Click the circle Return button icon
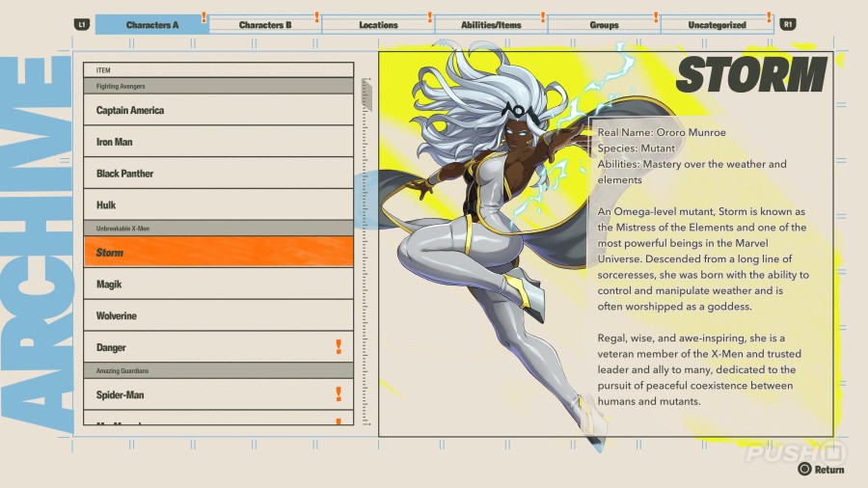The height and width of the screenshot is (488, 868). click(x=805, y=469)
